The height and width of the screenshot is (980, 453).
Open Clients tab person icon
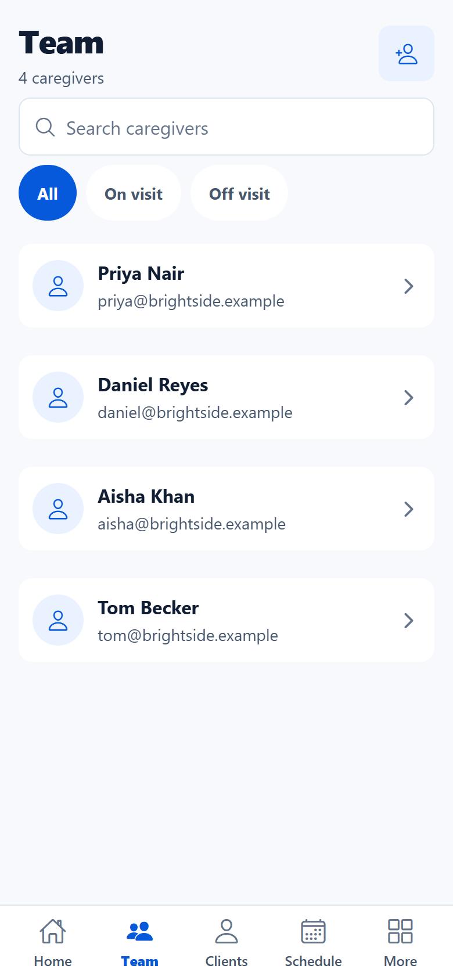click(227, 931)
